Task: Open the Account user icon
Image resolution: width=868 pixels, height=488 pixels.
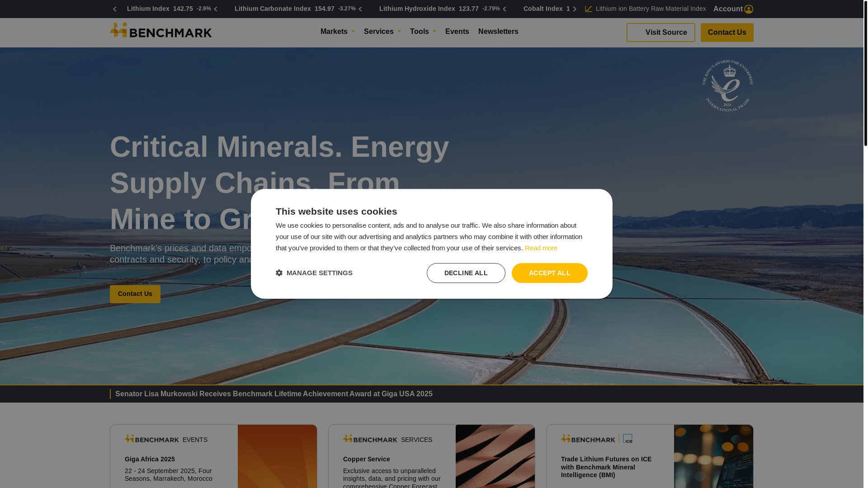Action: 749,9
